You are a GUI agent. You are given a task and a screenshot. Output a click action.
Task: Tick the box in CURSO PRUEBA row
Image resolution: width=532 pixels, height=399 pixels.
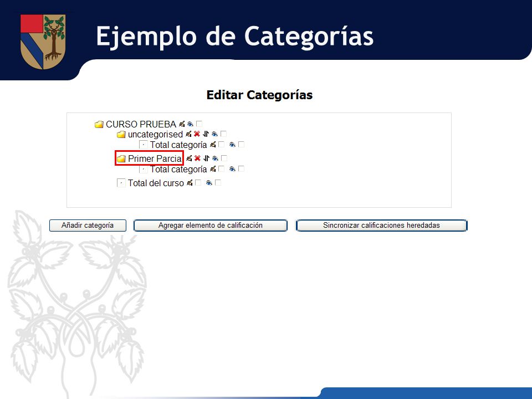click(199, 124)
